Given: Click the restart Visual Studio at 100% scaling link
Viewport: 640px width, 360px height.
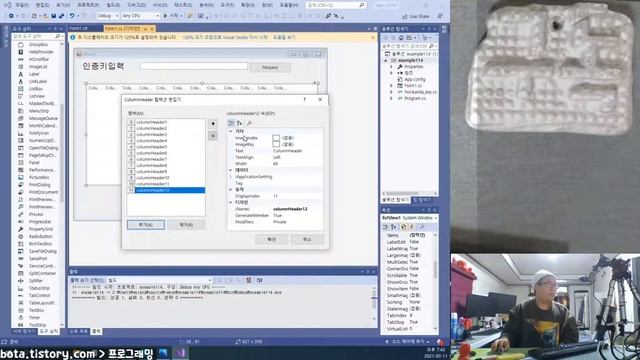Looking at the screenshot, I should 225,38.
